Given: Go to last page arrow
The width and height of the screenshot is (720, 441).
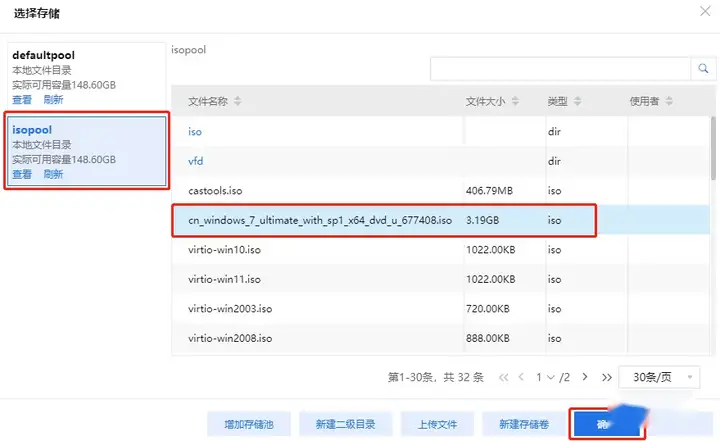Looking at the screenshot, I should [607, 378].
